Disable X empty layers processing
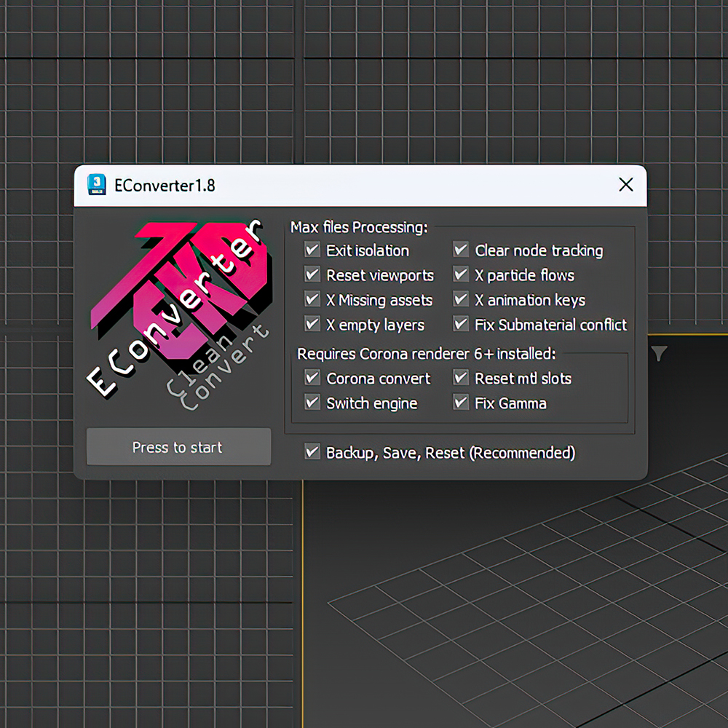This screenshot has width=728, height=728. pos(312,324)
